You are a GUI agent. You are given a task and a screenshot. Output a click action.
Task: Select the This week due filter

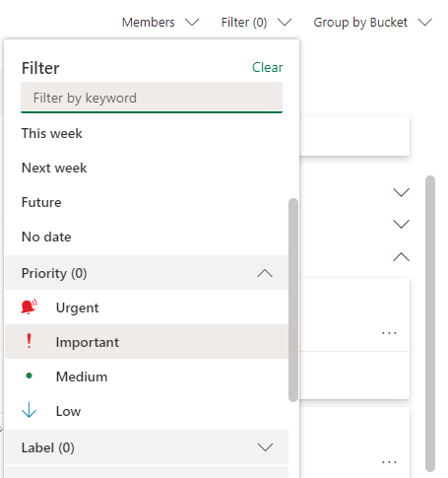point(52,133)
